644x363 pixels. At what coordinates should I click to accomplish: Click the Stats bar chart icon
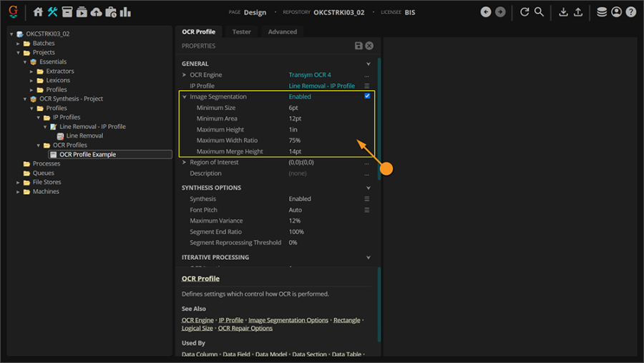(125, 12)
